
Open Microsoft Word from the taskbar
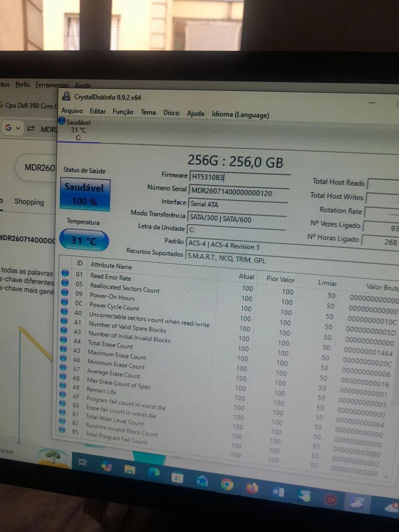click(x=278, y=492)
